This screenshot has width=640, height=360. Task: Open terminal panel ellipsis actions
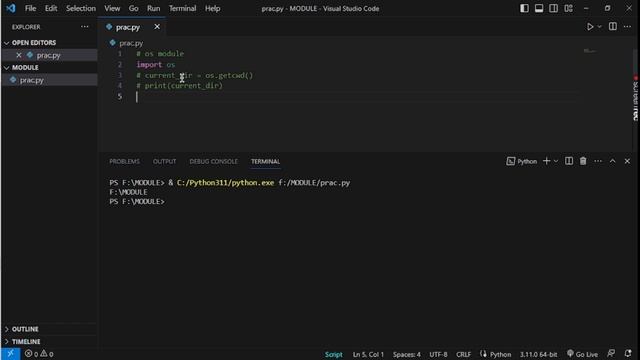598,161
